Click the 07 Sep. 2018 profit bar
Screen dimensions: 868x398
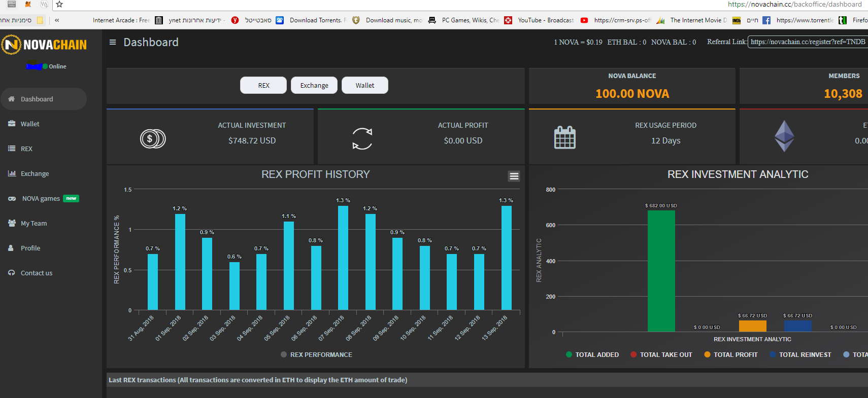(343, 258)
